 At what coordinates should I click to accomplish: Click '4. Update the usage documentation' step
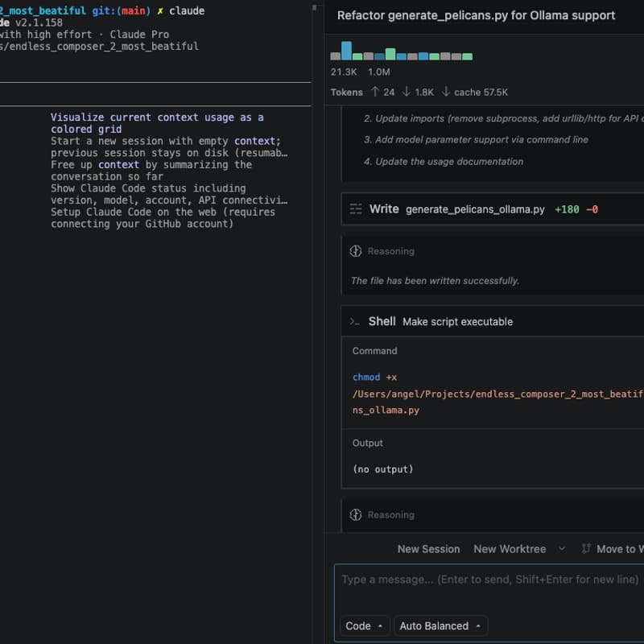444,162
